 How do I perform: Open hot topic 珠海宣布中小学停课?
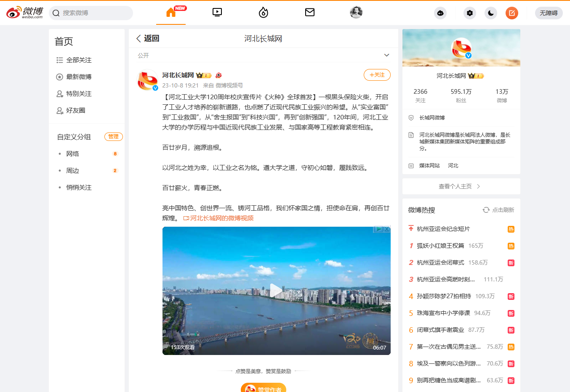point(443,313)
